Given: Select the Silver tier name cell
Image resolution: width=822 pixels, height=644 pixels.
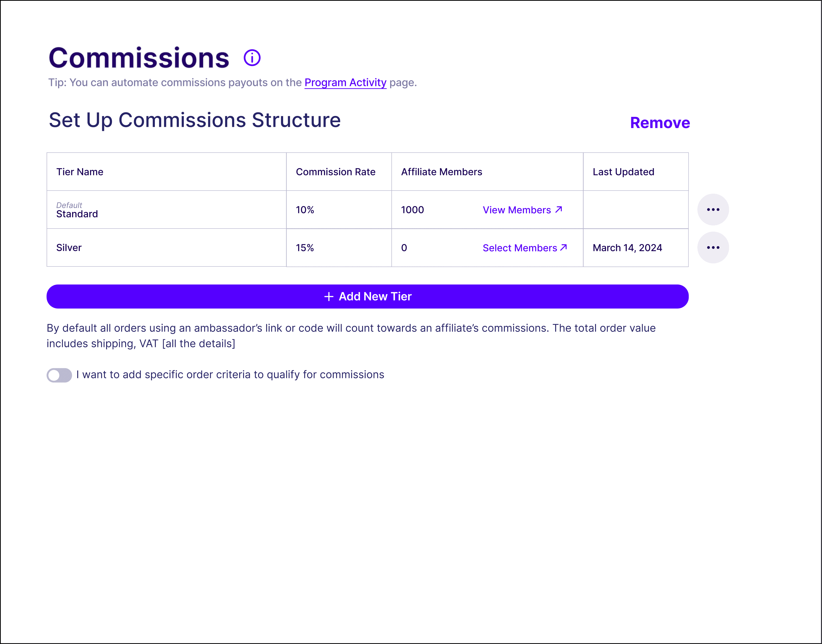Looking at the screenshot, I should (x=69, y=248).
